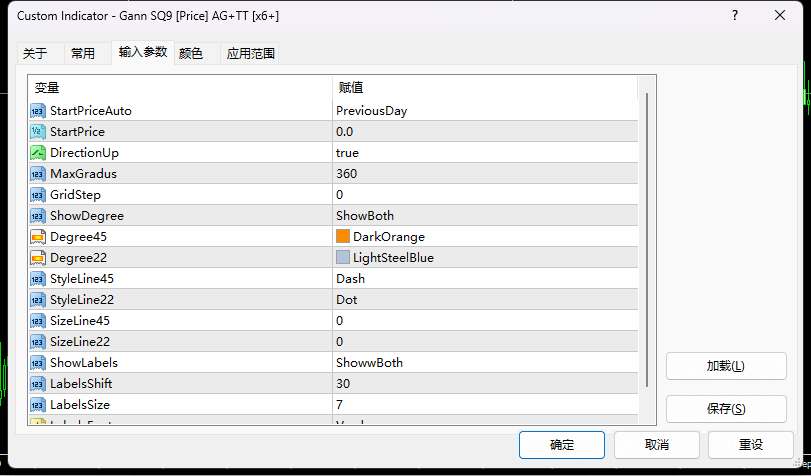811x476 pixels.
Task: Select the StyleLine22 variable name
Action: 82,300
